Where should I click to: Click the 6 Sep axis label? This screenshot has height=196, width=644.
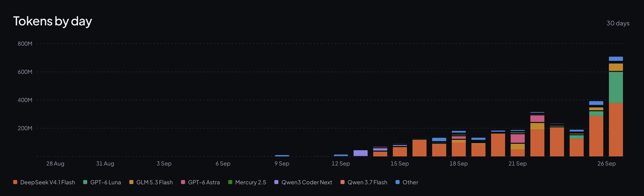point(223,164)
